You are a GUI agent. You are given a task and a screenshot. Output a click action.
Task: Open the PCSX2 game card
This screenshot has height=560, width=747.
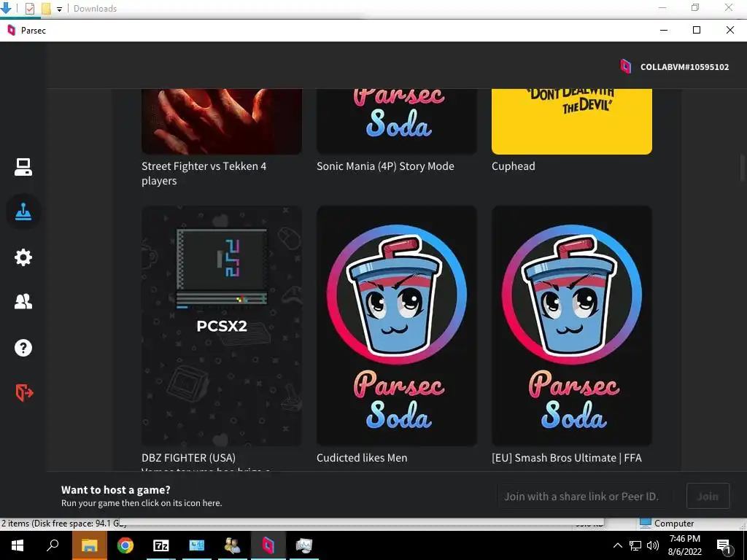(x=222, y=326)
